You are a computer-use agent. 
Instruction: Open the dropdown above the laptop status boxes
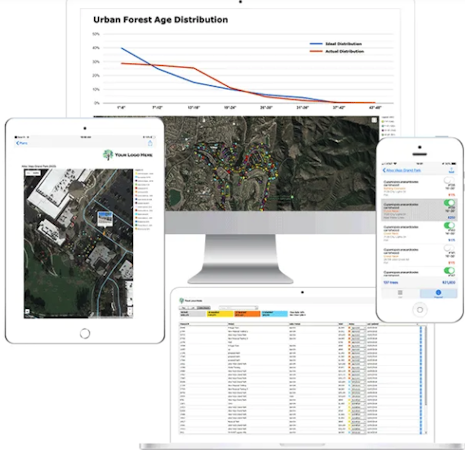(238, 307)
